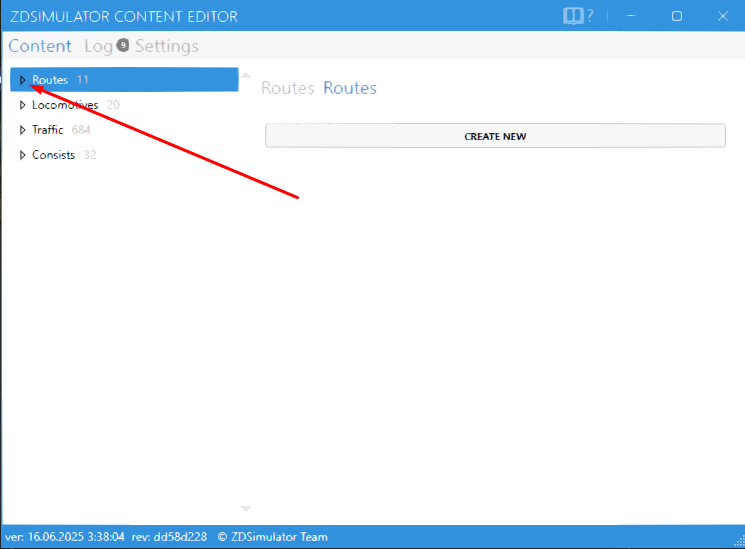Click the Log notification badge showing 9
The width and height of the screenshot is (745, 549).
pos(122,45)
